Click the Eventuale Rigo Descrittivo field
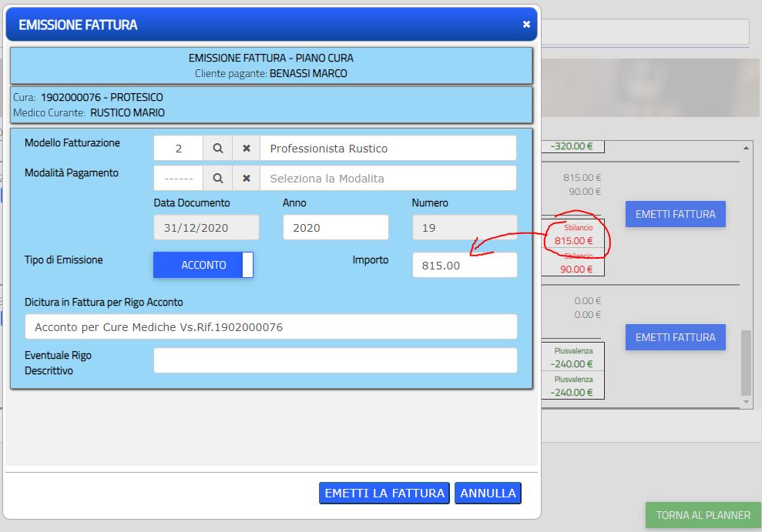 point(335,360)
